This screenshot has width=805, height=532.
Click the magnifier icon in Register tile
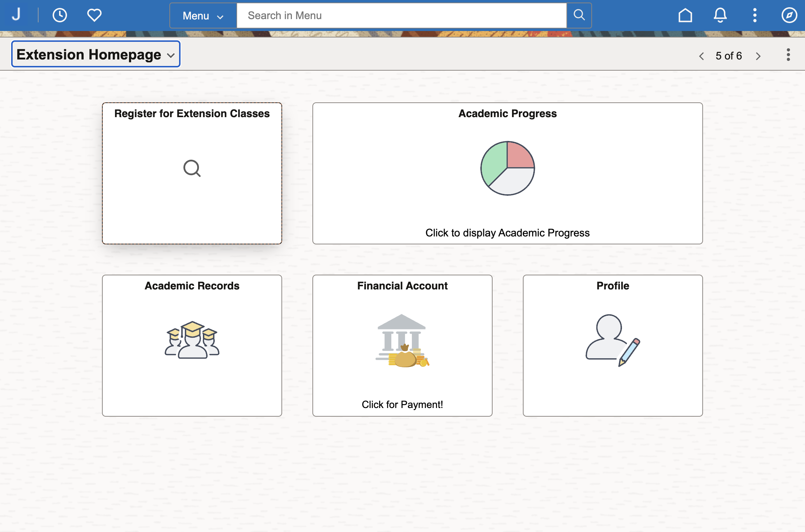(x=192, y=168)
